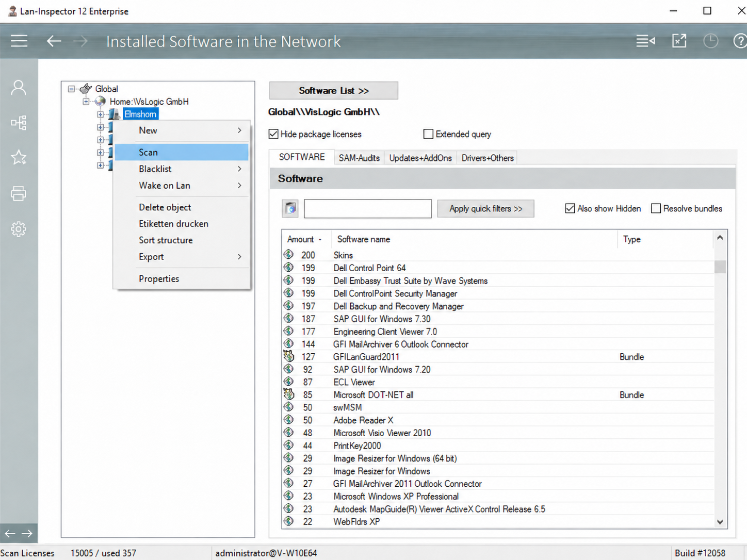Viewport: 747px width, 560px height.
Task: Toggle the side list panel icon
Action: 645,41
